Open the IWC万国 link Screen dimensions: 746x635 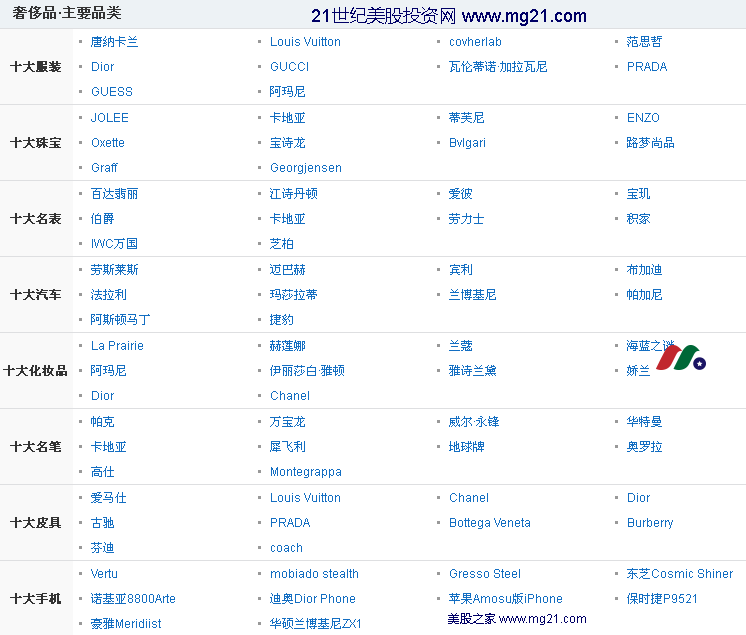pos(115,244)
